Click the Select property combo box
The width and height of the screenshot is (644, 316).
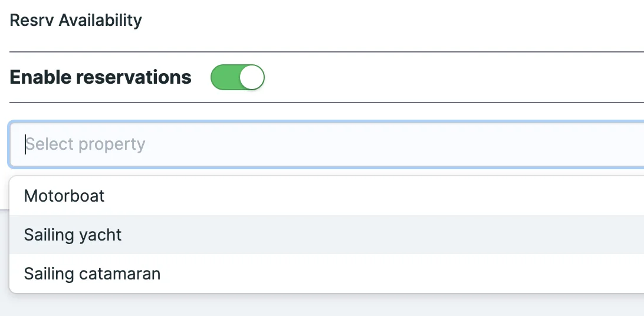pyautogui.click(x=324, y=144)
